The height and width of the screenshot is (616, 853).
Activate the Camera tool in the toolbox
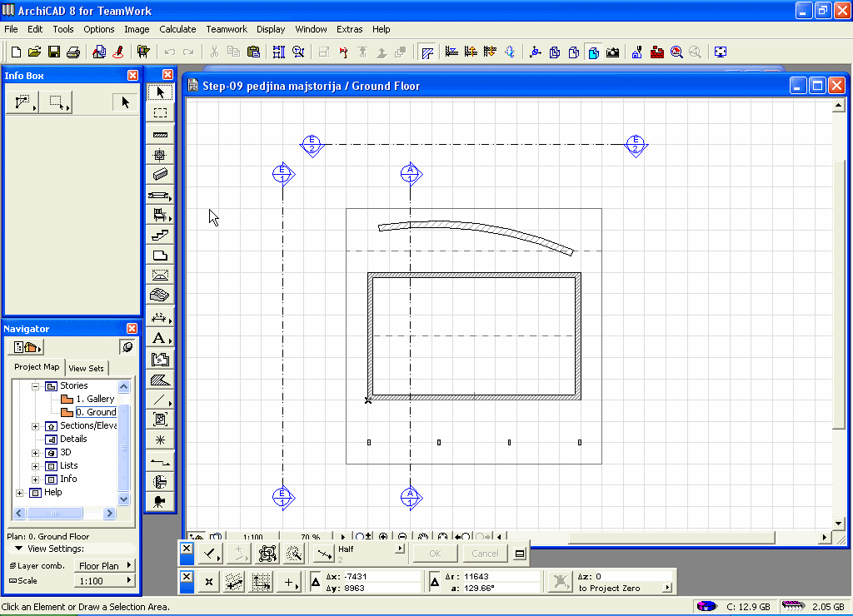pyautogui.click(x=160, y=500)
